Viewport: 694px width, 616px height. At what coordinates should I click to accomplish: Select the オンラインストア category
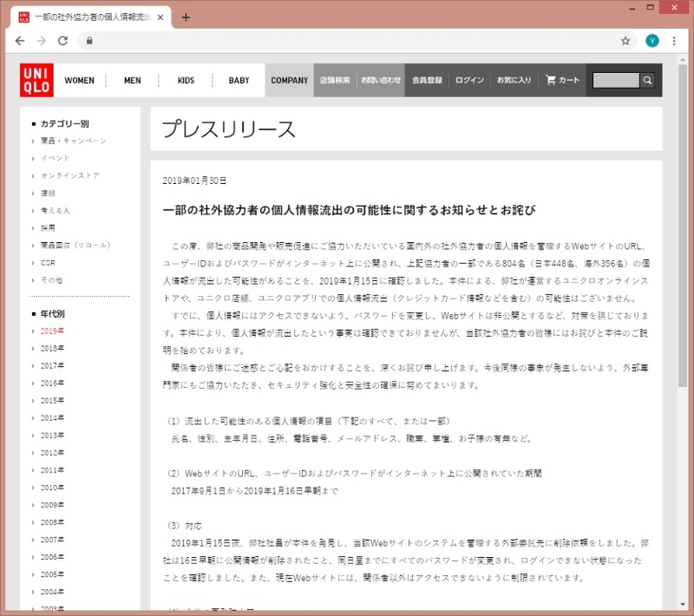click(x=69, y=175)
